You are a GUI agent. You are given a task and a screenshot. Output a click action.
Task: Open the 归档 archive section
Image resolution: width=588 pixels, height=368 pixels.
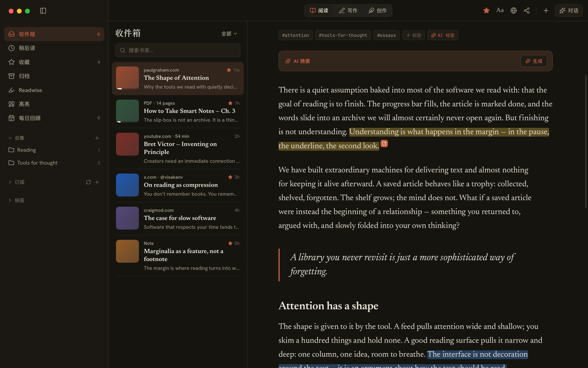[x=54, y=76]
